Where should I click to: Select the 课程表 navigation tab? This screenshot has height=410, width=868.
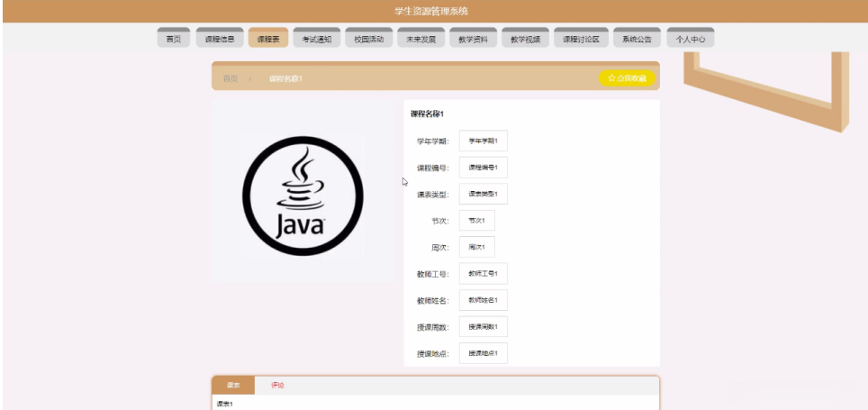[268, 39]
